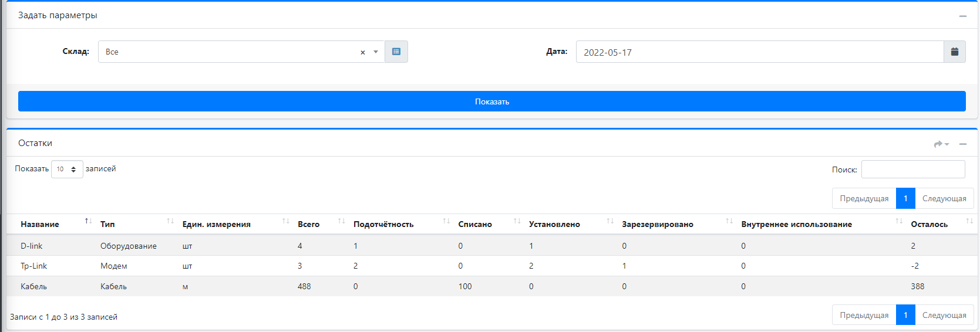
Task: Collapse the Остатки panel
Action: 962,144
